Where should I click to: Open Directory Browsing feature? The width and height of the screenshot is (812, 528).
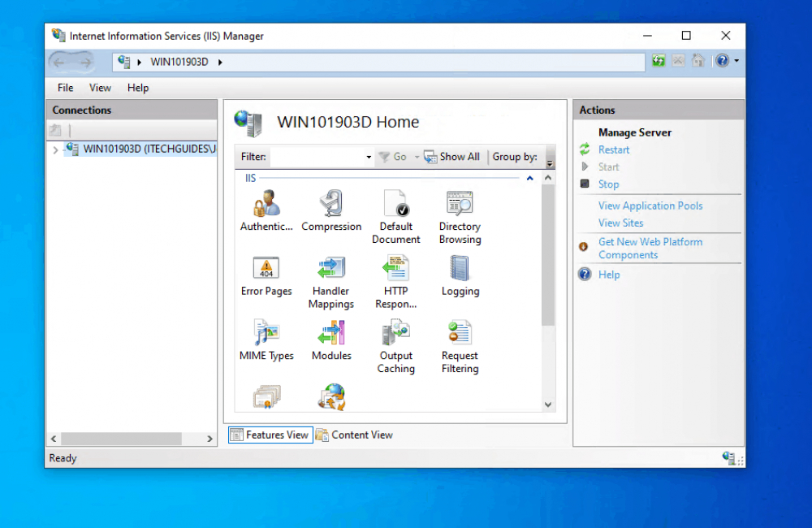coord(460,217)
